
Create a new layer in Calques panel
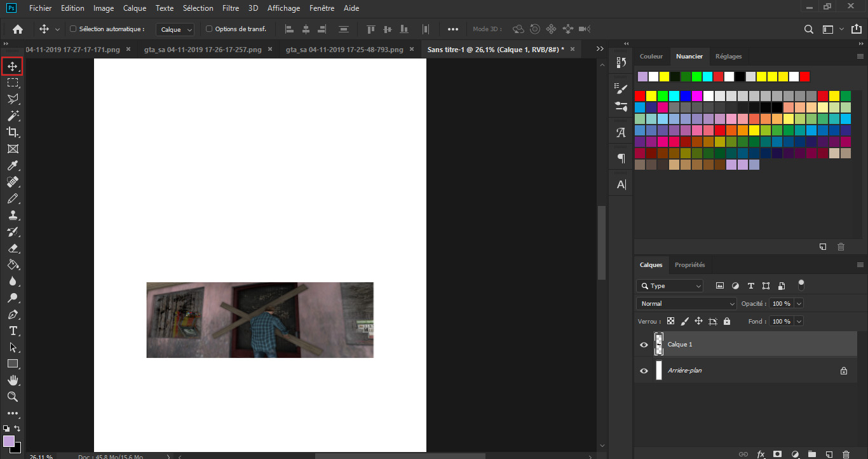click(829, 454)
